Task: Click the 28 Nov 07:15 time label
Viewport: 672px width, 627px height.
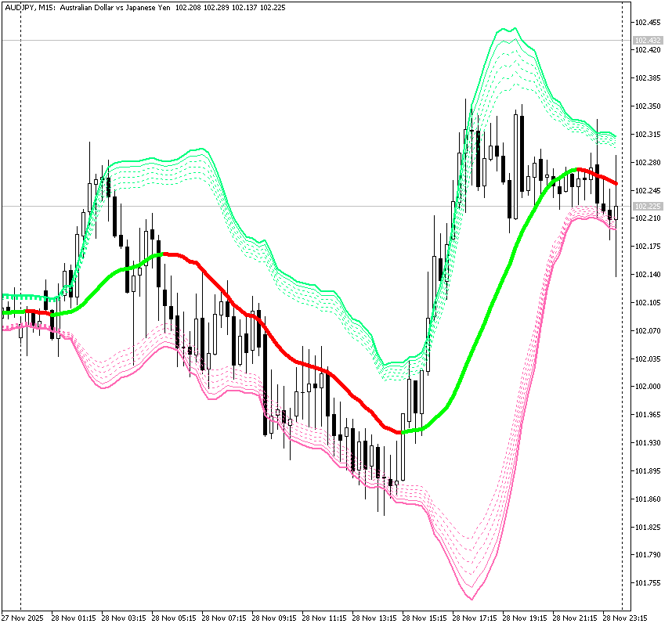Action: [224, 618]
